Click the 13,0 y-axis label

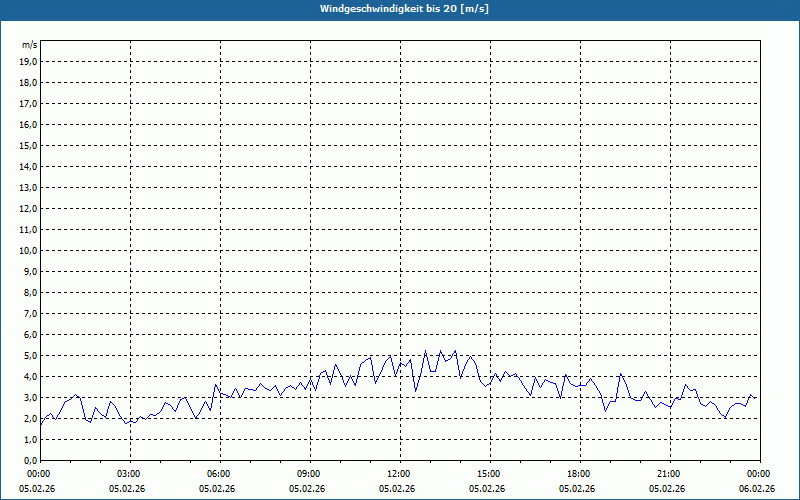[28, 187]
